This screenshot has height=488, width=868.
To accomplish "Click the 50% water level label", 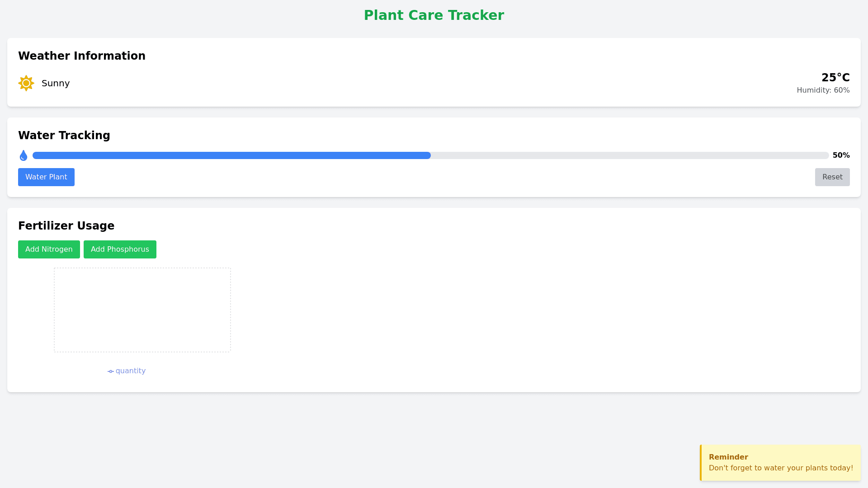I will pos(841,155).
